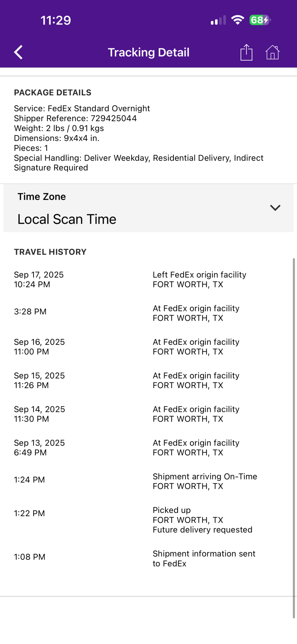The width and height of the screenshot is (297, 644).
Task: Tap the Wi-Fi status icon
Action: [x=237, y=20]
